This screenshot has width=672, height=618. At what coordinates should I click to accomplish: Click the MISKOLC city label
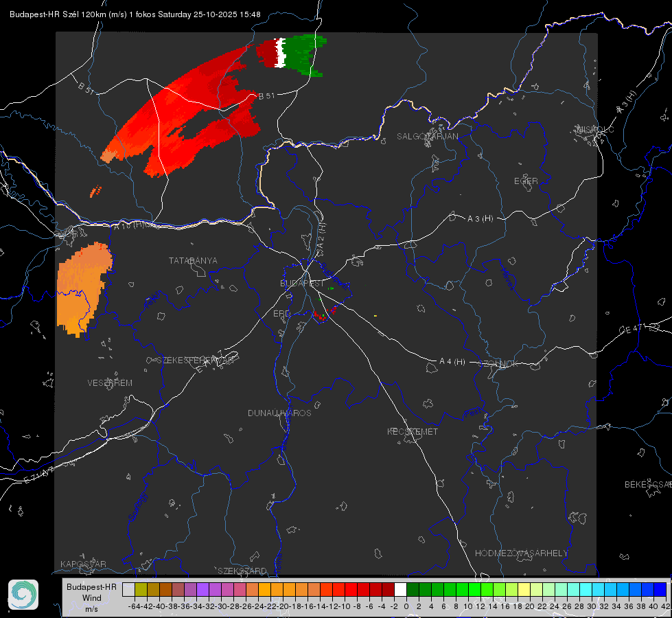[x=596, y=129]
